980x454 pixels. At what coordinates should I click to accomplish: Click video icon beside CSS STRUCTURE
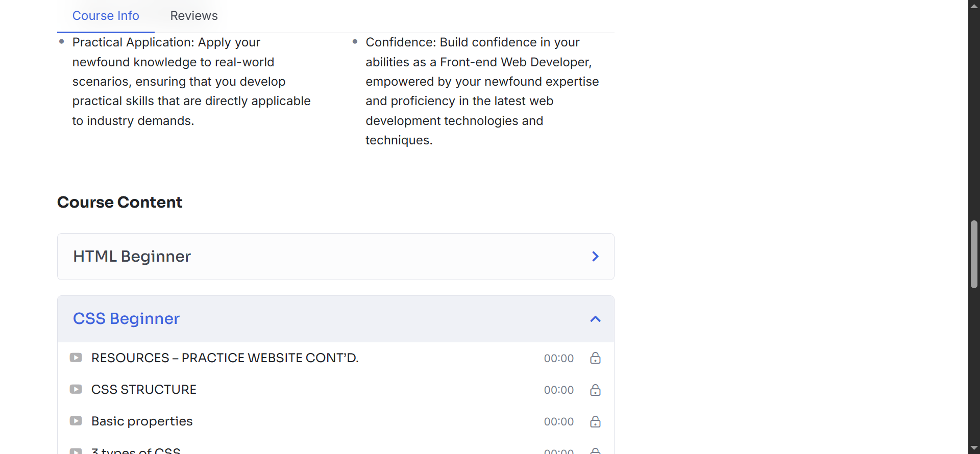tap(76, 389)
